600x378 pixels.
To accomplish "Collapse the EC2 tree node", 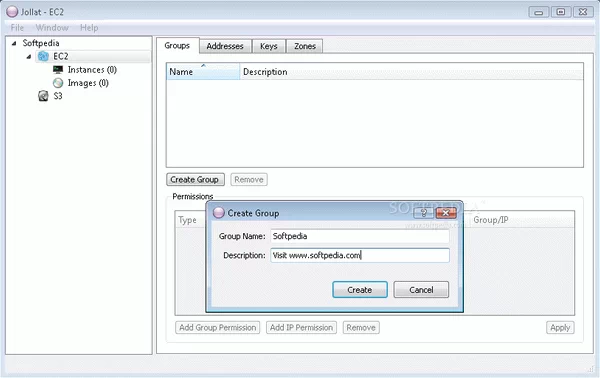I will (29, 57).
